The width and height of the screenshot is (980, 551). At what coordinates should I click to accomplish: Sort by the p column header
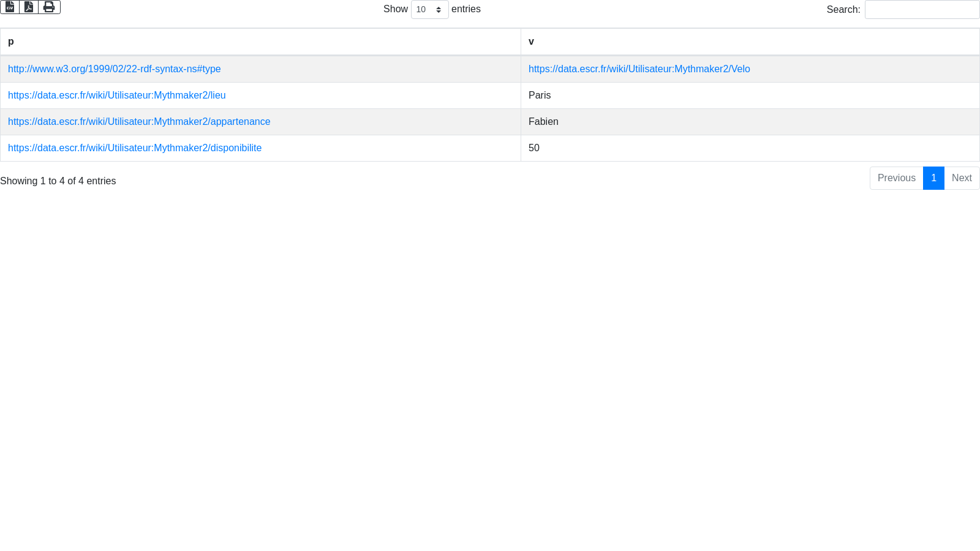pos(260,42)
